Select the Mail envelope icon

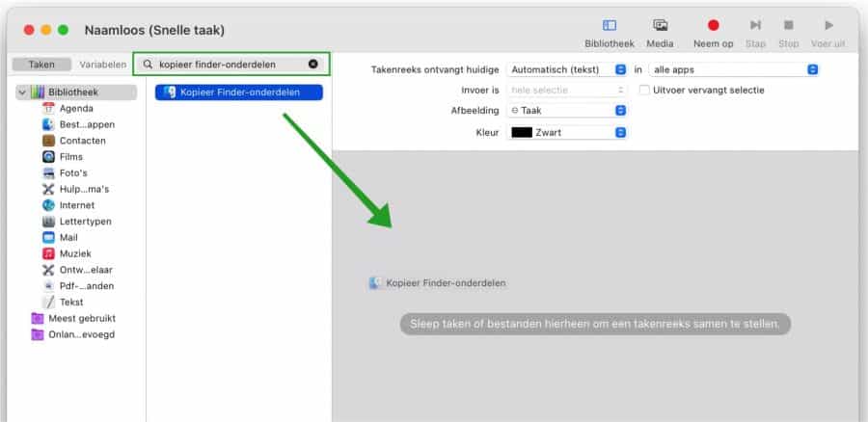point(49,237)
